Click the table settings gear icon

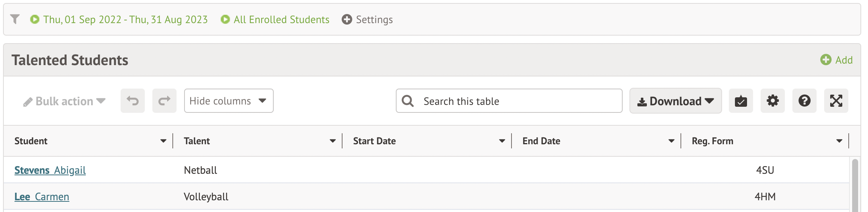coord(772,101)
